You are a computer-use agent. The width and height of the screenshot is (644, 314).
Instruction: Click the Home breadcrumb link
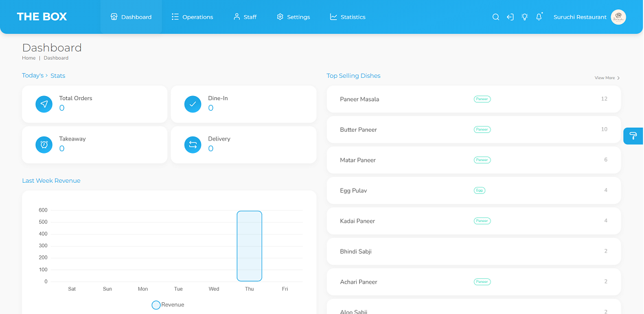(x=29, y=58)
